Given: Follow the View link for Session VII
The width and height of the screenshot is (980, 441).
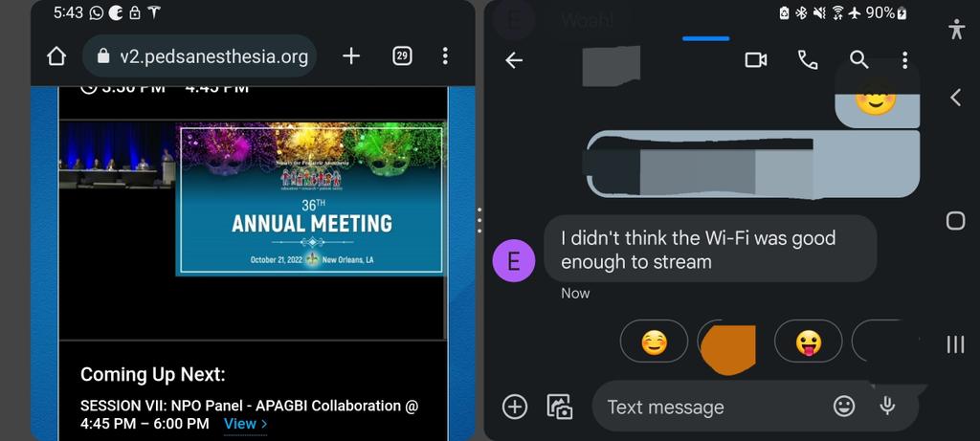Looking at the screenshot, I should coord(246,424).
